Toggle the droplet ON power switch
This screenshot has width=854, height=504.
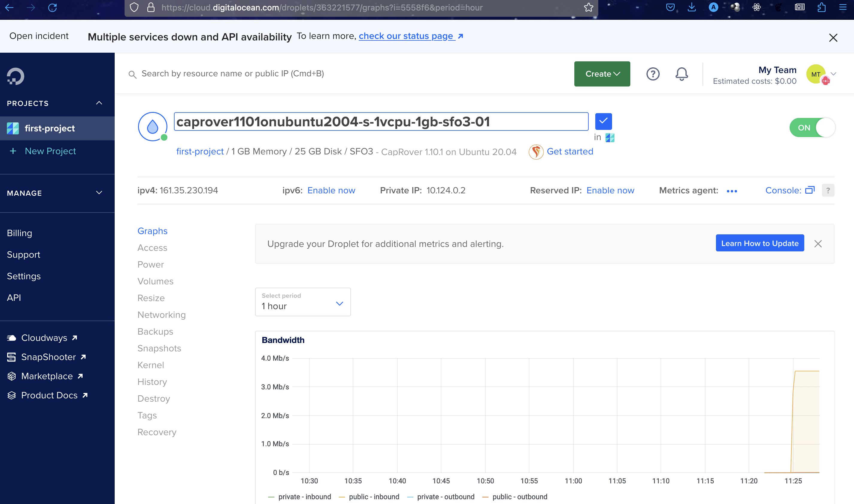pos(812,128)
